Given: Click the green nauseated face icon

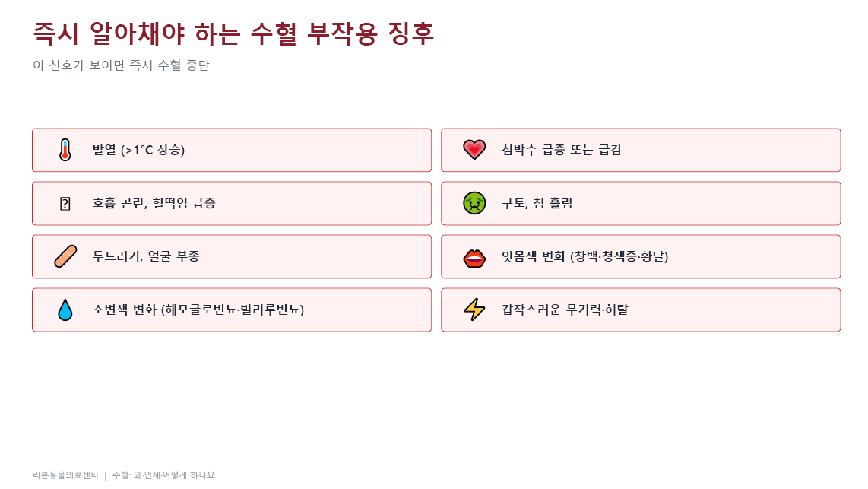Looking at the screenshot, I should [x=474, y=203].
